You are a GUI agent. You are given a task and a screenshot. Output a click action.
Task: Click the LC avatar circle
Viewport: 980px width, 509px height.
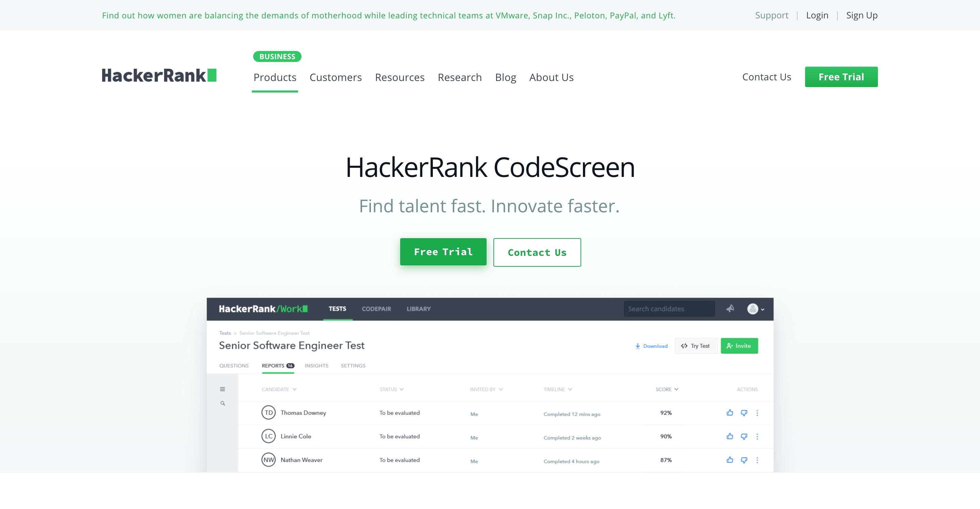268,436
